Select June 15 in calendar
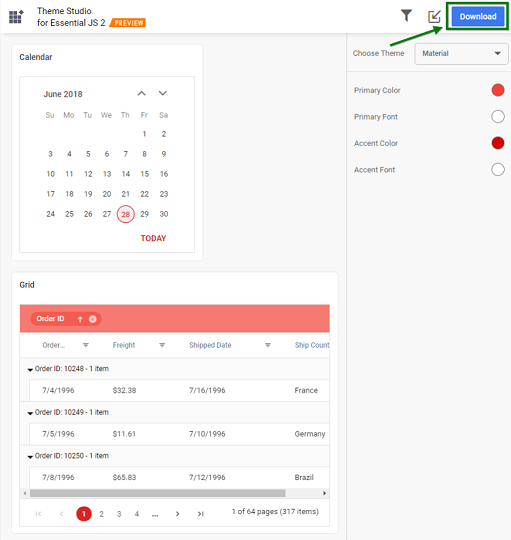This screenshot has height=540, width=511. click(144, 174)
